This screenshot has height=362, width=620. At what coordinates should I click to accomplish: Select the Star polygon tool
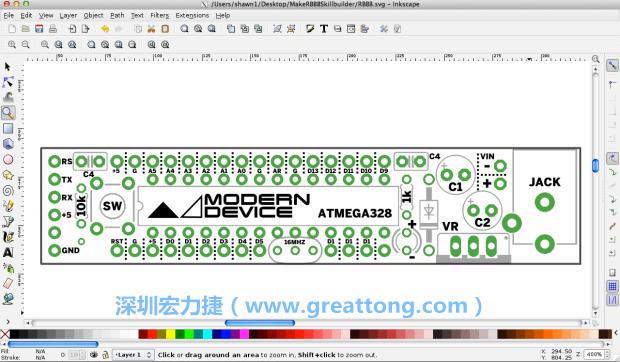[x=8, y=175]
